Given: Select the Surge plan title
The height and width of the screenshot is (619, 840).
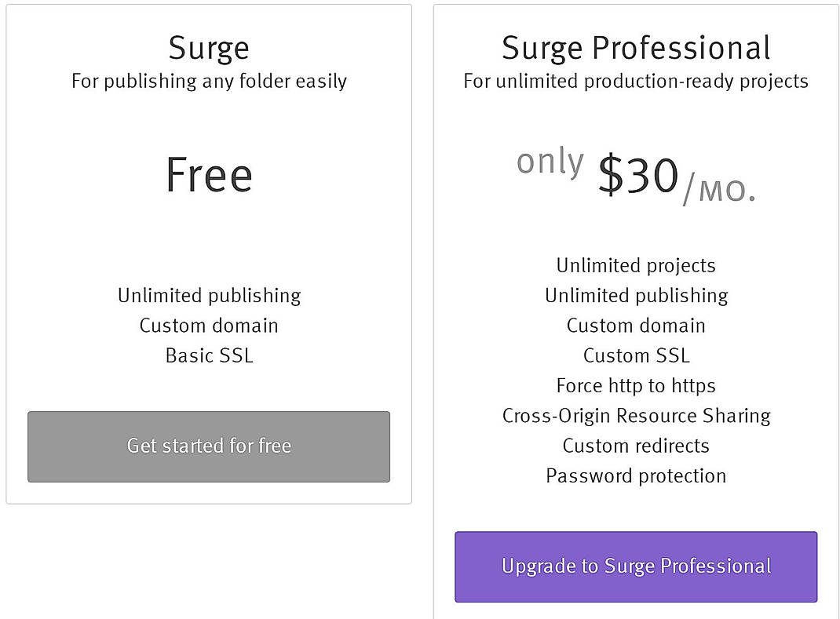Looking at the screenshot, I should click(x=208, y=47).
